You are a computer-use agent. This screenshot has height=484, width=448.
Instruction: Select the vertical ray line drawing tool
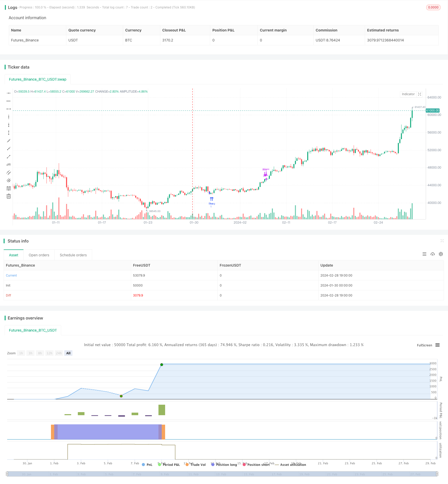[9, 125]
